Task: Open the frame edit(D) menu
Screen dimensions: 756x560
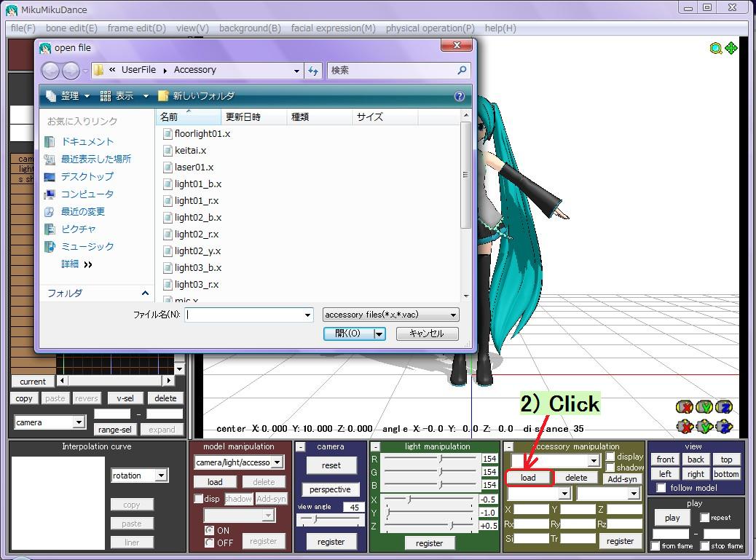Action: [136, 28]
